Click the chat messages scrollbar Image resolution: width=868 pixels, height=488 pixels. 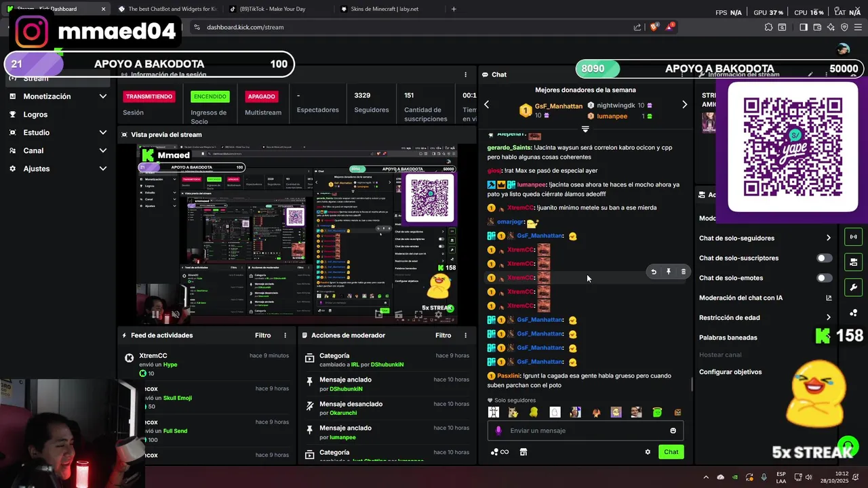tap(692, 384)
